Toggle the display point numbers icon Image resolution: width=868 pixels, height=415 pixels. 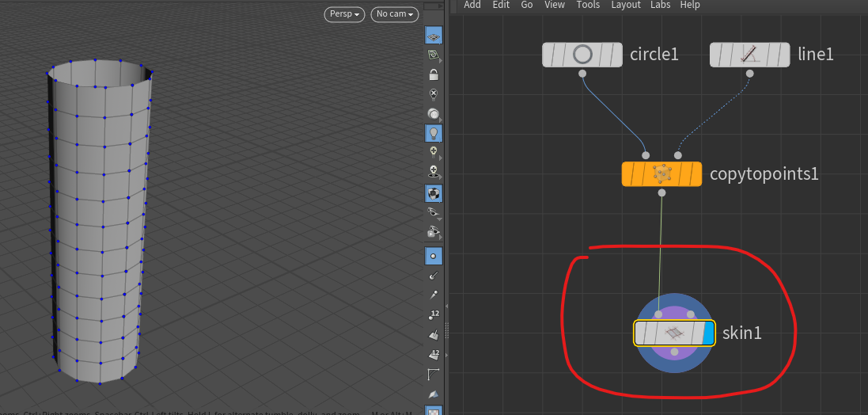point(434,315)
